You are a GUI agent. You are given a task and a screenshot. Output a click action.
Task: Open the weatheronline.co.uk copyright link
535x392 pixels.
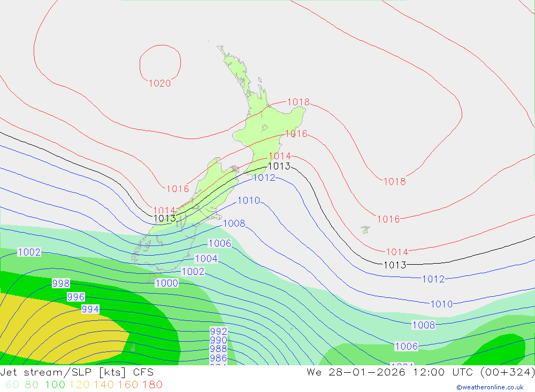[x=490, y=387]
